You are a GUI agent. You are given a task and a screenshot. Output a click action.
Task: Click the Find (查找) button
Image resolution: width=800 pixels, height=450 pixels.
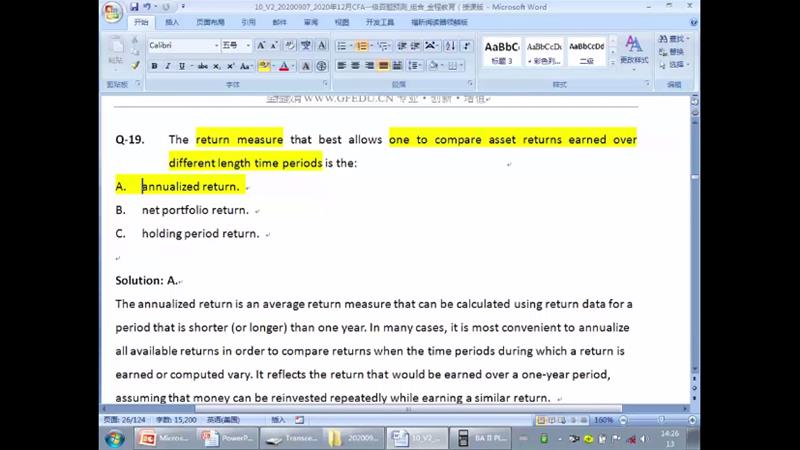(x=674, y=39)
